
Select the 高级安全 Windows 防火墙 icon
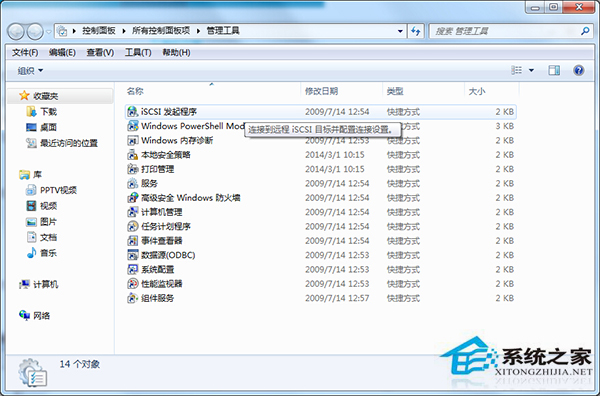tap(132, 198)
